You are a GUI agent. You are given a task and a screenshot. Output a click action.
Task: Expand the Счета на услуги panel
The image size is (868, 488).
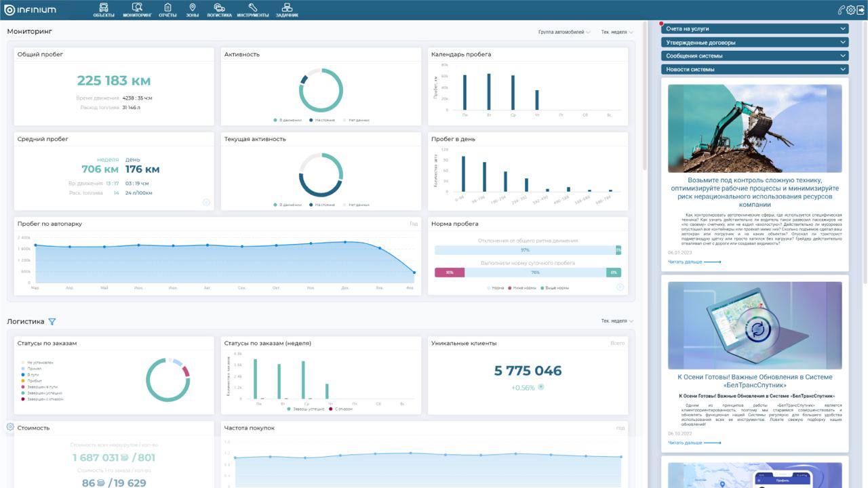[755, 29]
